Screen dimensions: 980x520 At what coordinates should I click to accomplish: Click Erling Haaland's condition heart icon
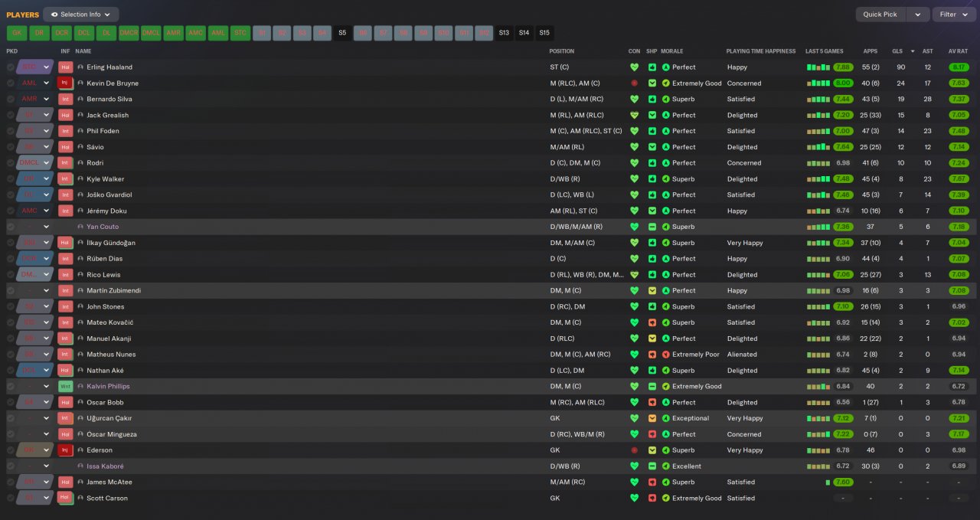point(634,67)
